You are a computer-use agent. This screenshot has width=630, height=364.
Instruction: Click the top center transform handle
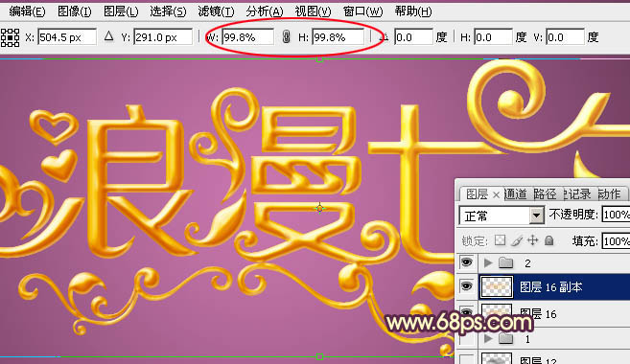(x=320, y=59)
